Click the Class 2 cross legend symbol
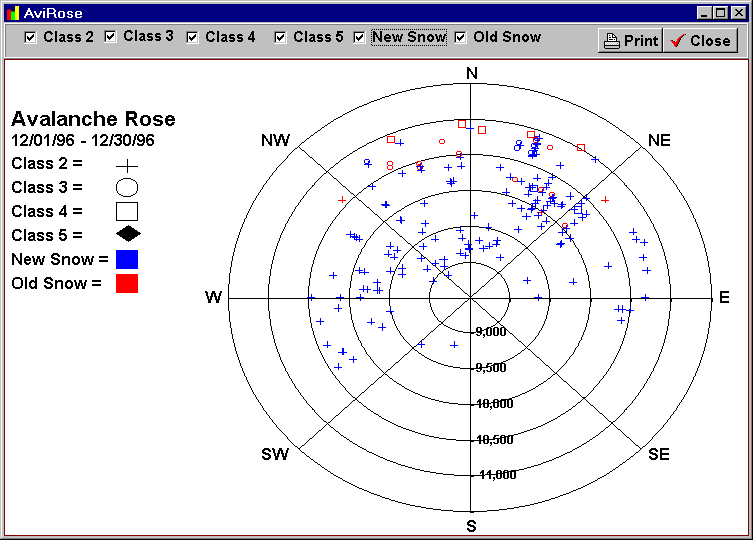 coord(127,164)
